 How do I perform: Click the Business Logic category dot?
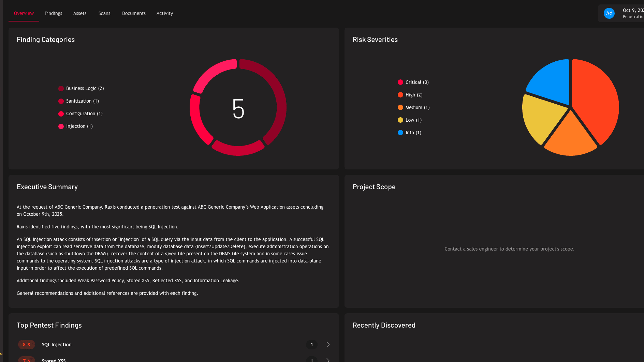pyautogui.click(x=61, y=88)
